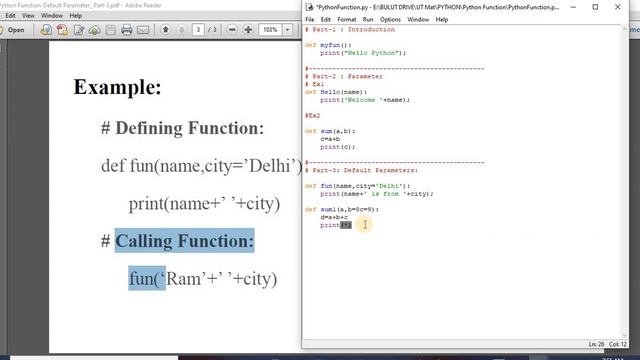Image resolution: width=640 pixels, height=360 pixels.
Task: Click the 'def sum(a,b):' code line
Action: pos(330,131)
